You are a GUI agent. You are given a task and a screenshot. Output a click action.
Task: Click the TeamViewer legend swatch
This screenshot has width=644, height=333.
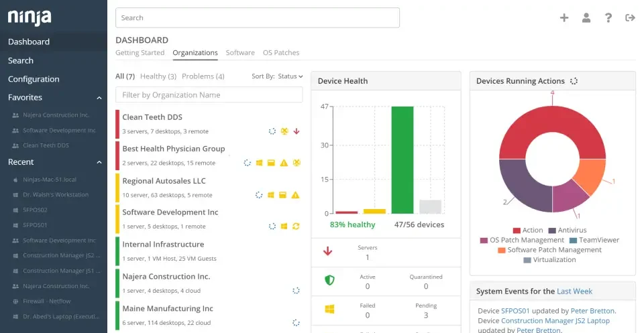point(573,241)
